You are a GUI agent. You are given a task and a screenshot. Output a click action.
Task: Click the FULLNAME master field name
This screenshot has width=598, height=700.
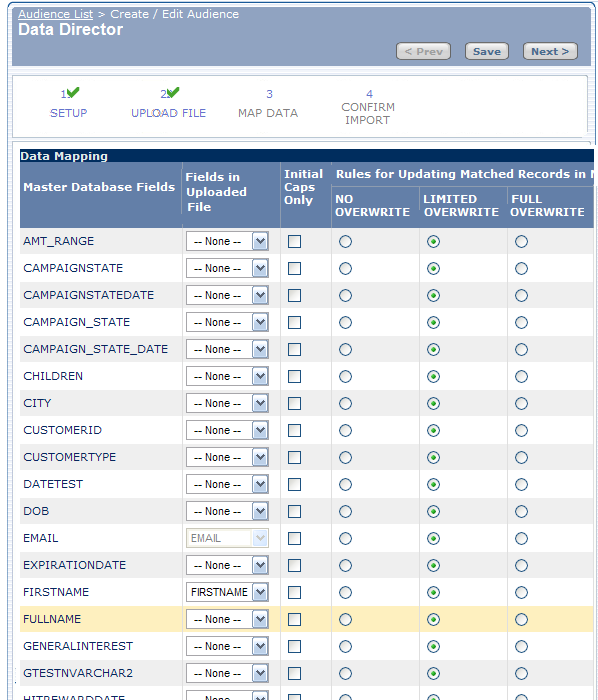click(x=52, y=619)
